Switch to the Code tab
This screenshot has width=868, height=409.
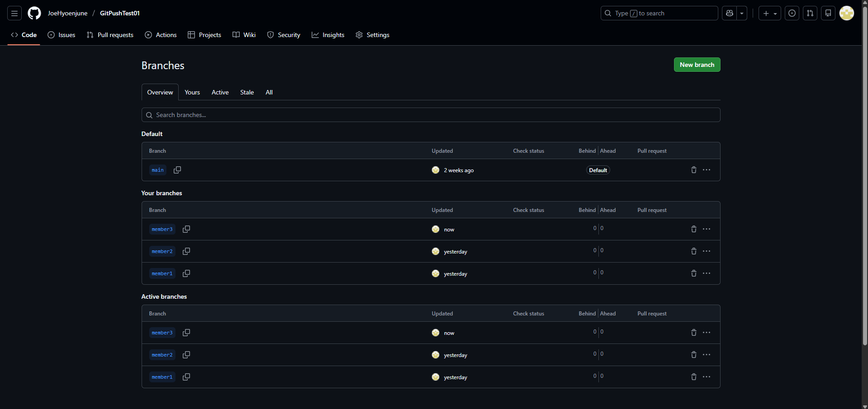24,35
